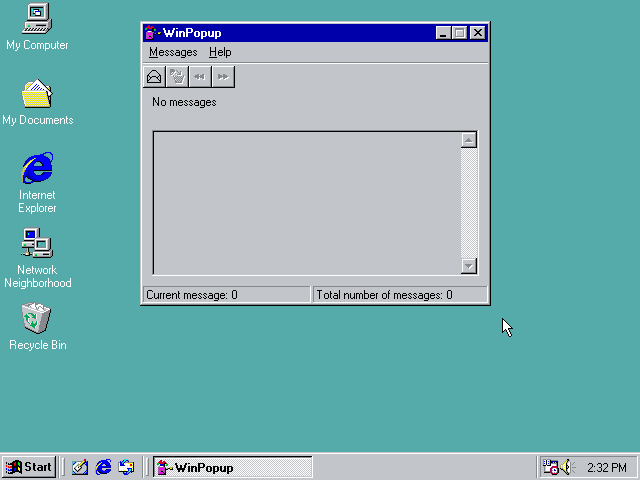Open the Help menu

coord(220,52)
